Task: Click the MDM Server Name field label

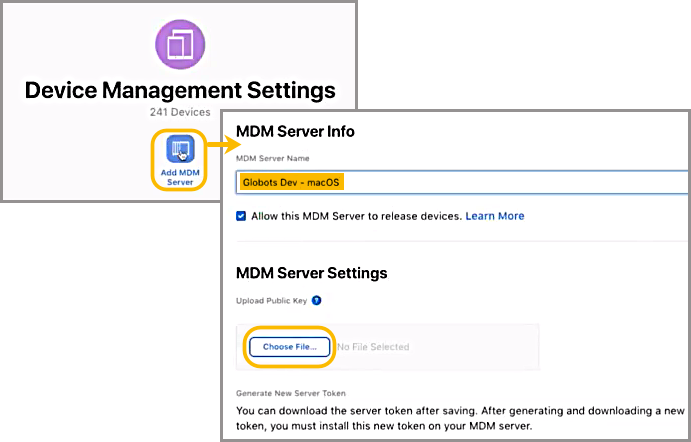Action: pyautogui.click(x=272, y=158)
